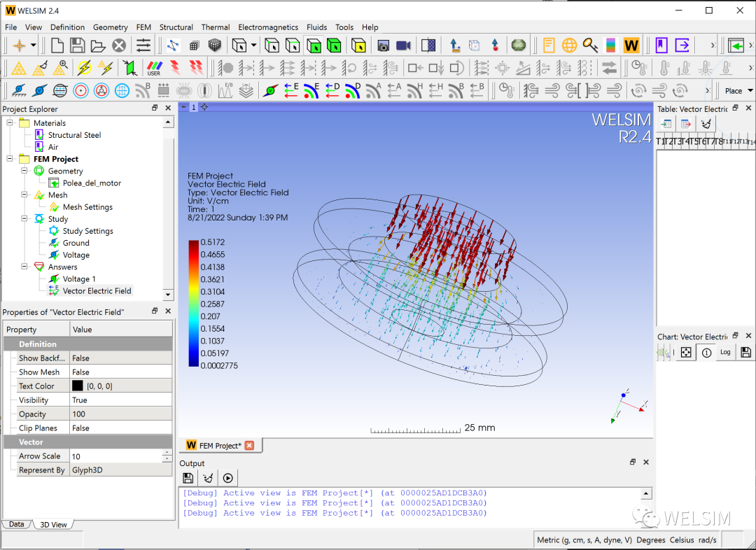This screenshot has height=550, width=756.
Task: Select the edge selection cube icon
Action: tap(293, 45)
